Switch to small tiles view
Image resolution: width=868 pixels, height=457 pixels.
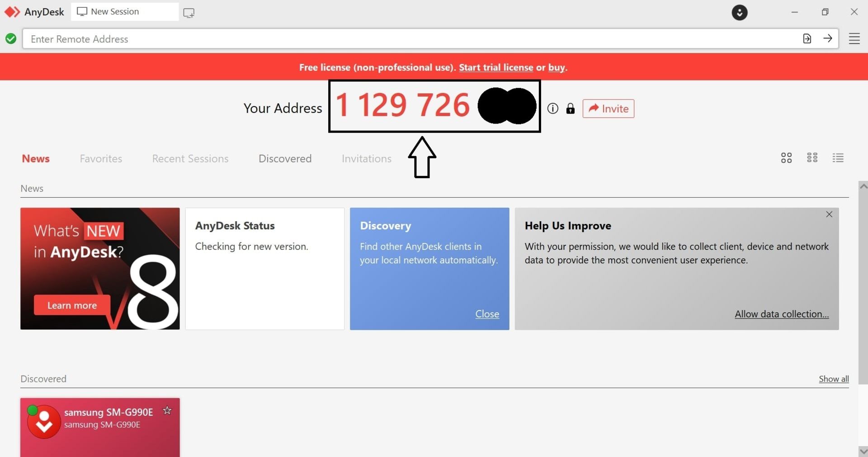tap(812, 157)
